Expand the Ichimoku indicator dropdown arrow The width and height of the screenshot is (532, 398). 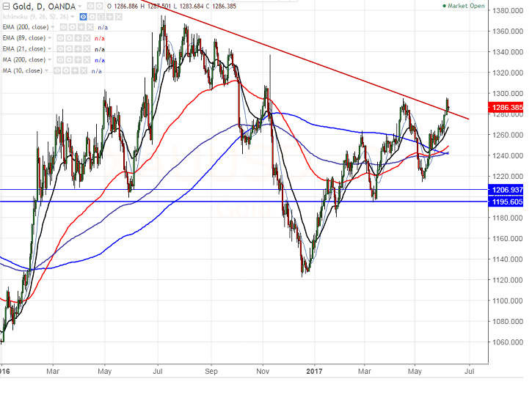(72, 17)
